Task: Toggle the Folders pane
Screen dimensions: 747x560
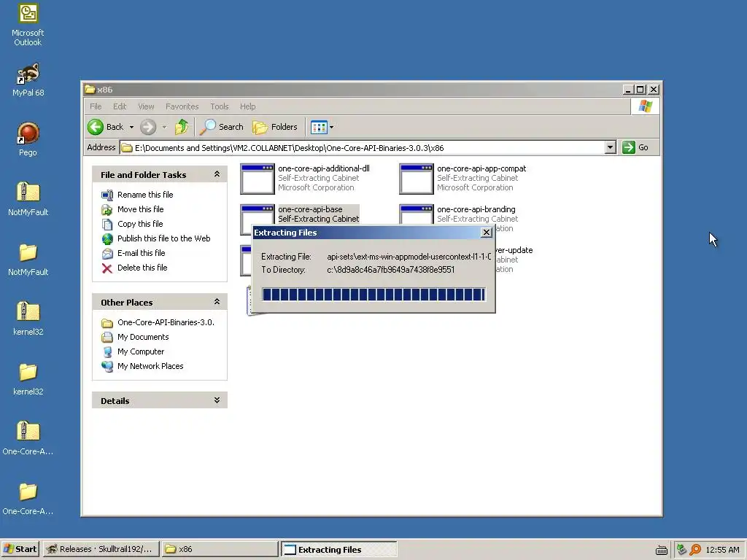Action: 275,127
